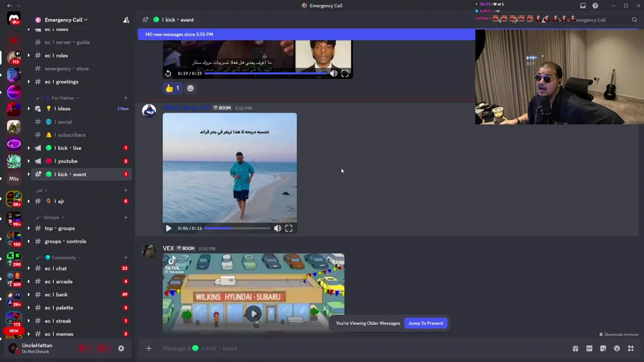The height and width of the screenshot is (362, 644).
Task: Select the ec | bank channel
Action: click(80, 295)
